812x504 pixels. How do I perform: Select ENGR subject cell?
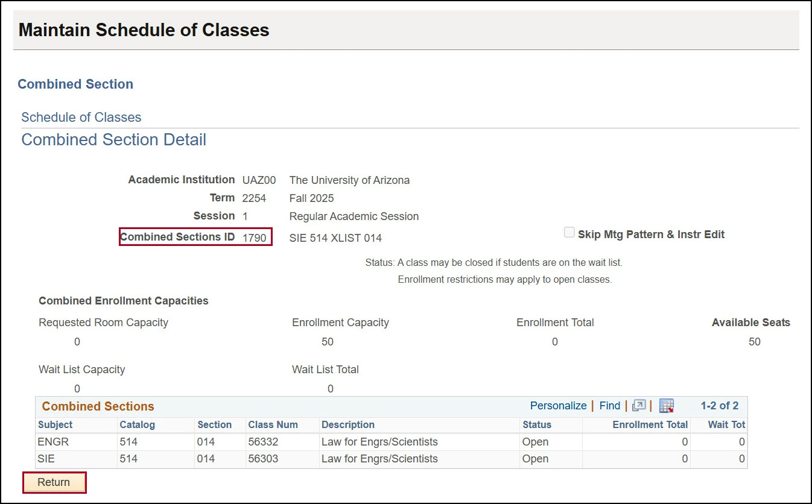click(53, 442)
